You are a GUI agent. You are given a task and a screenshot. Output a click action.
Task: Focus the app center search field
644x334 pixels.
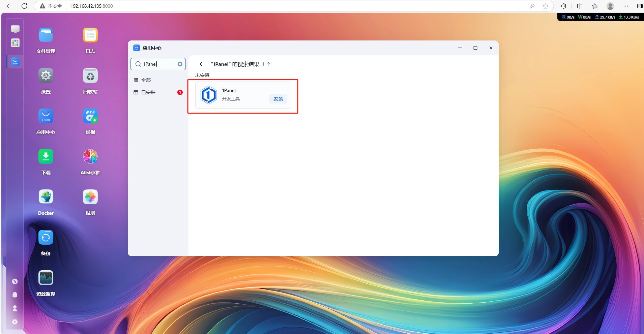coord(158,64)
